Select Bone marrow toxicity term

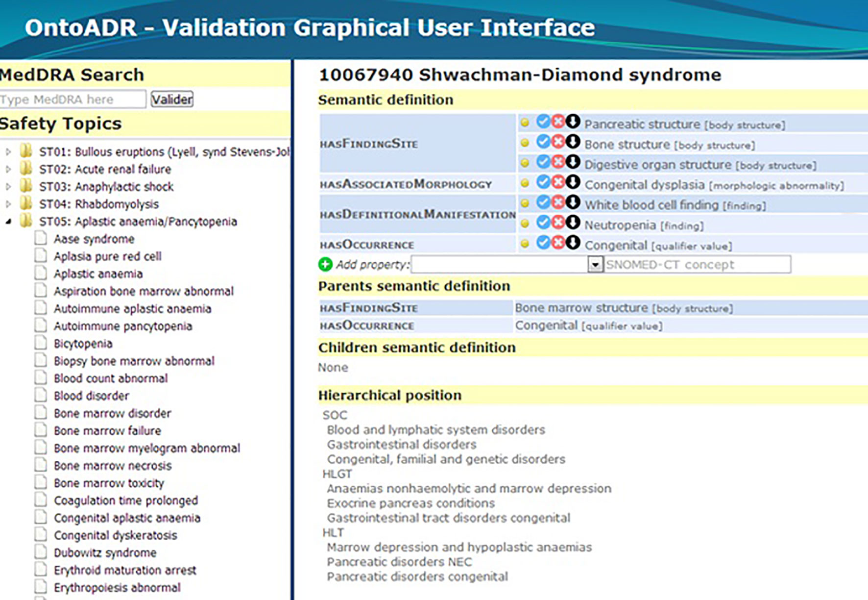(x=109, y=483)
